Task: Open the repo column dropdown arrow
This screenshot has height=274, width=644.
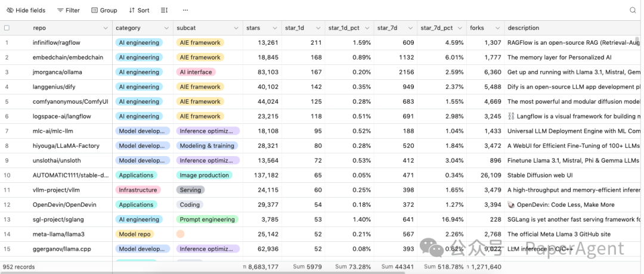Action: 106,29
